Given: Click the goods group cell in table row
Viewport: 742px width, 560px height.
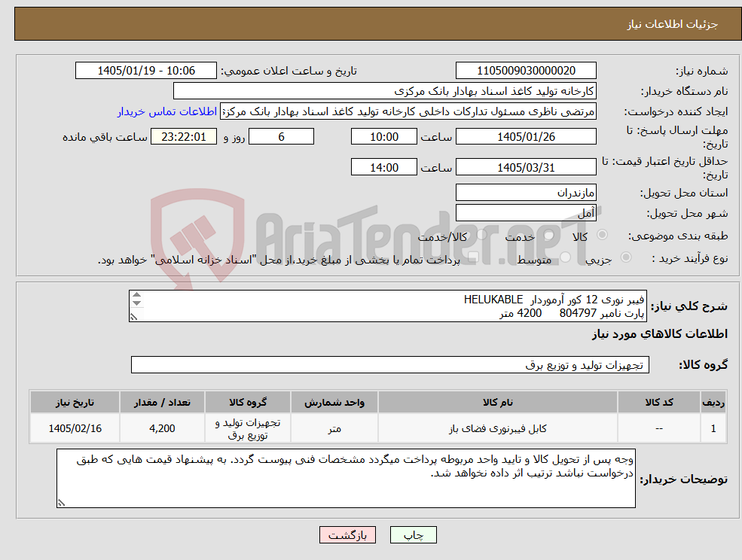Looking at the screenshot, I should [x=248, y=428].
